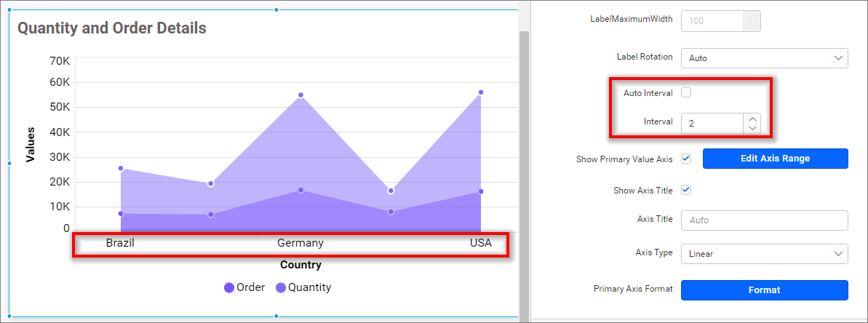Toggle the Show Axis Title checkbox
Screen dimensions: 868x323
pyautogui.click(x=685, y=190)
